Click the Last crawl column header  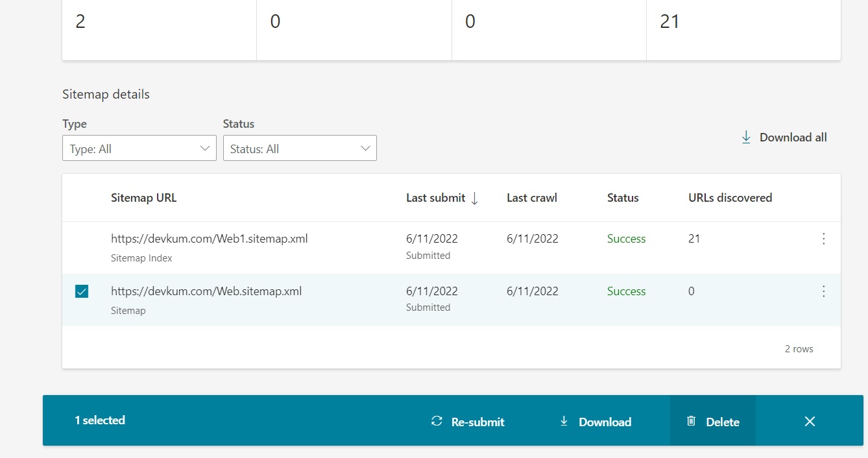(x=532, y=198)
